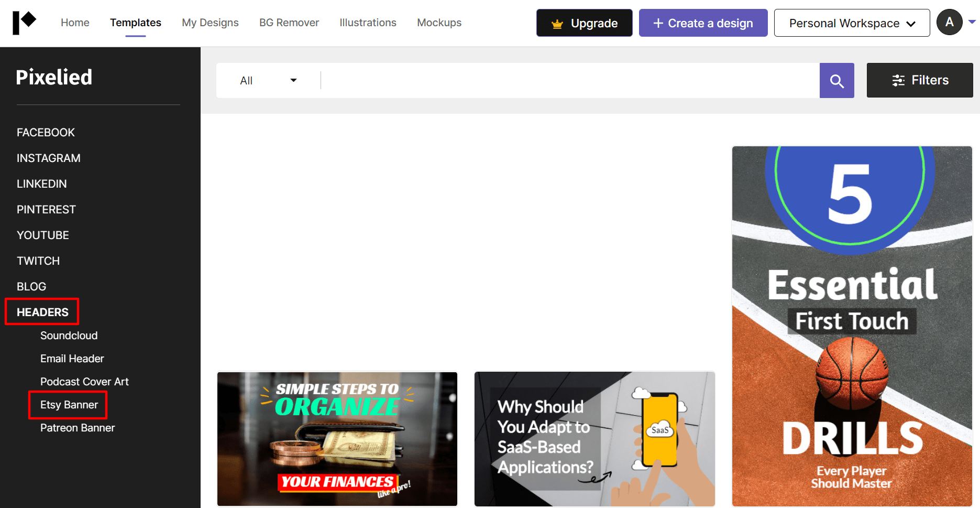The image size is (980, 508).
Task: Open the Mockups tab
Action: pyautogui.click(x=439, y=23)
